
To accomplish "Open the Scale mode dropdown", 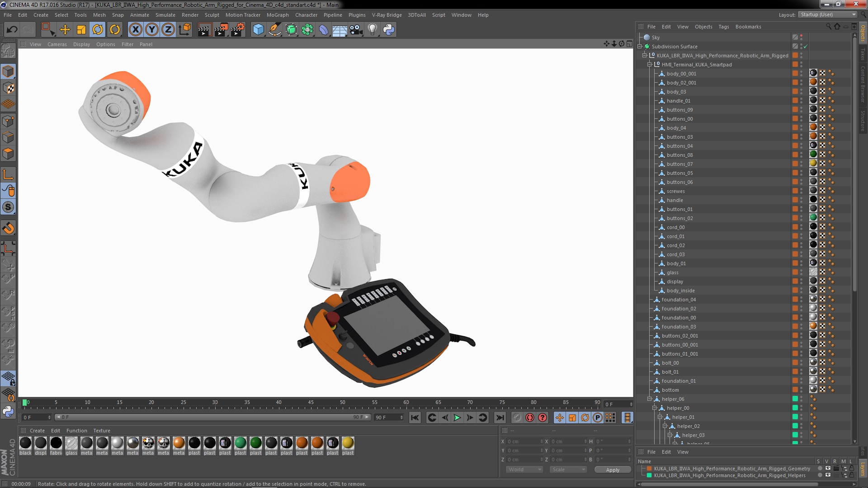I will point(568,469).
